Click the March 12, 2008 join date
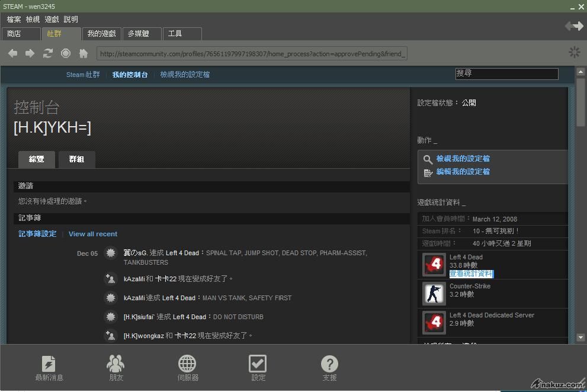The image size is (587, 392). pos(495,219)
